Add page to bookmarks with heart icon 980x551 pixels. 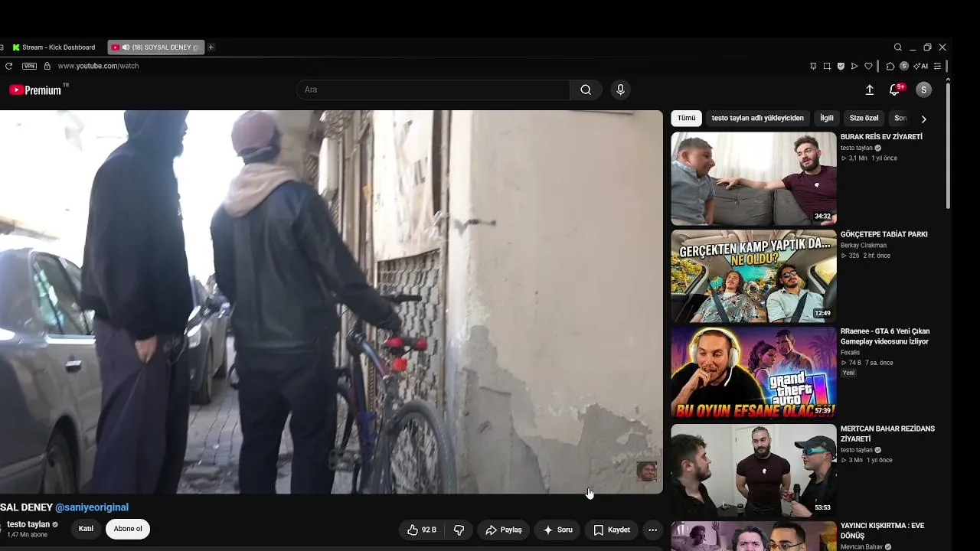point(868,67)
